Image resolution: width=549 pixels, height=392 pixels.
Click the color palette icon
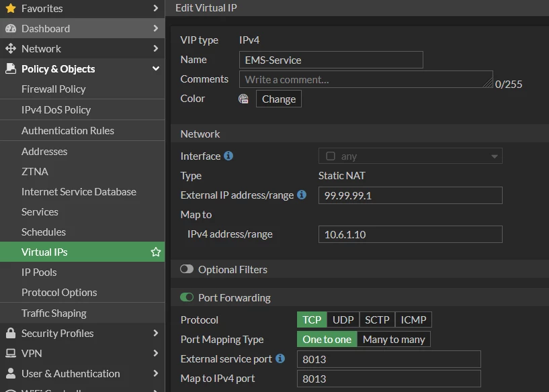click(x=243, y=99)
